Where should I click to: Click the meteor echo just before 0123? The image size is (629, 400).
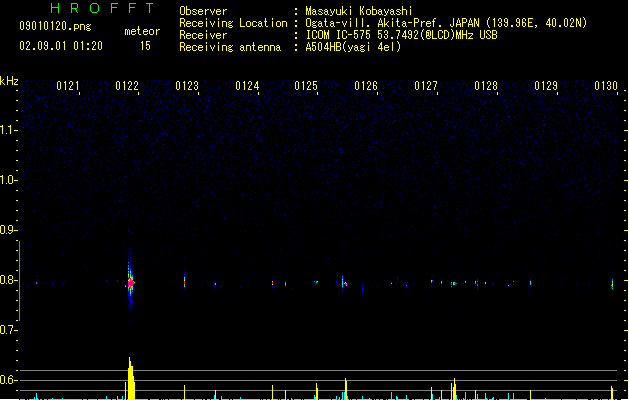click(185, 281)
